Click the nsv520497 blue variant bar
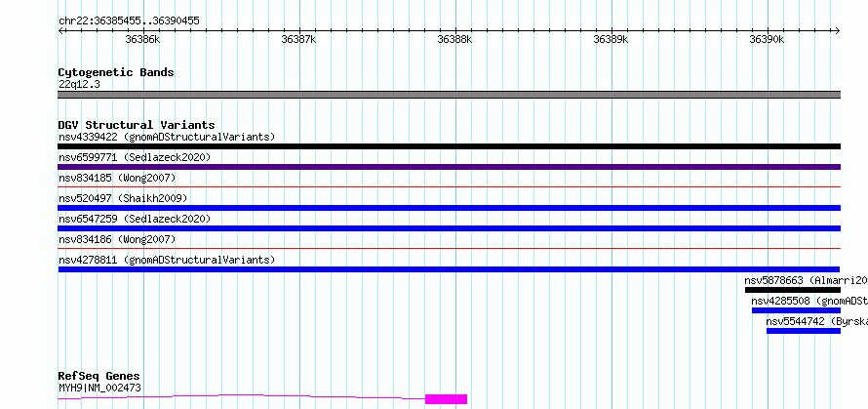 coord(449,208)
